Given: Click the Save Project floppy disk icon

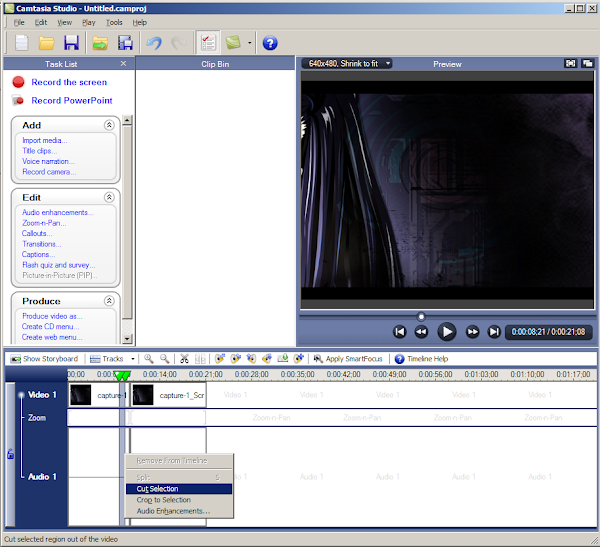Looking at the screenshot, I should [x=71, y=43].
